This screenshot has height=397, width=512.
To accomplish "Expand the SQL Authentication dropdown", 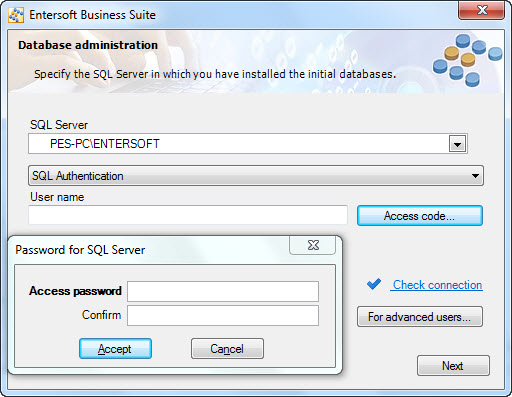I will tap(256, 176).
